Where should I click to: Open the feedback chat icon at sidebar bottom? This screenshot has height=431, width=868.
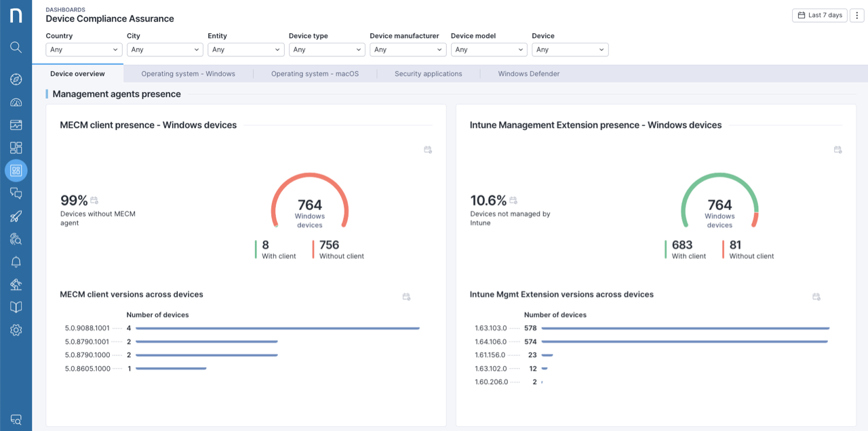click(x=16, y=419)
